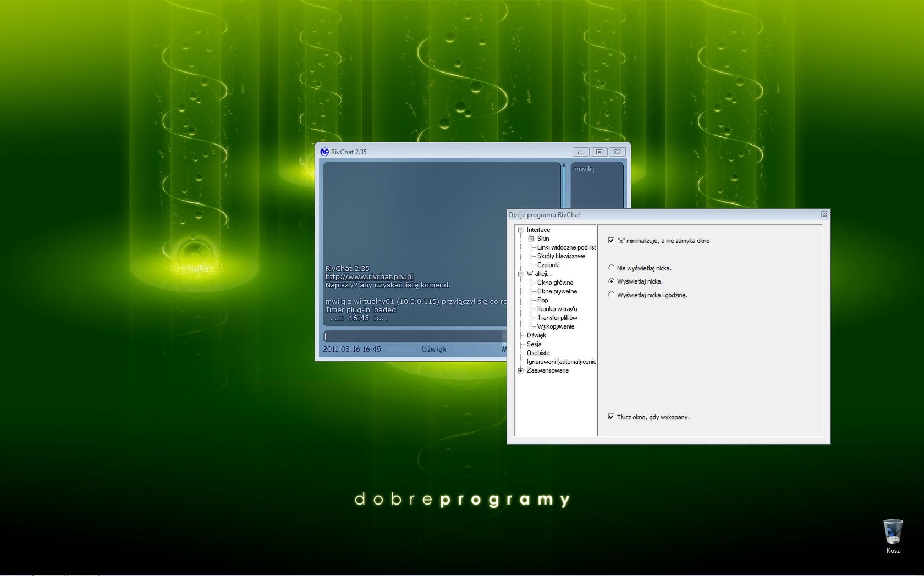
Task: Select Zaawansowane in the options tree
Action: tap(548, 370)
